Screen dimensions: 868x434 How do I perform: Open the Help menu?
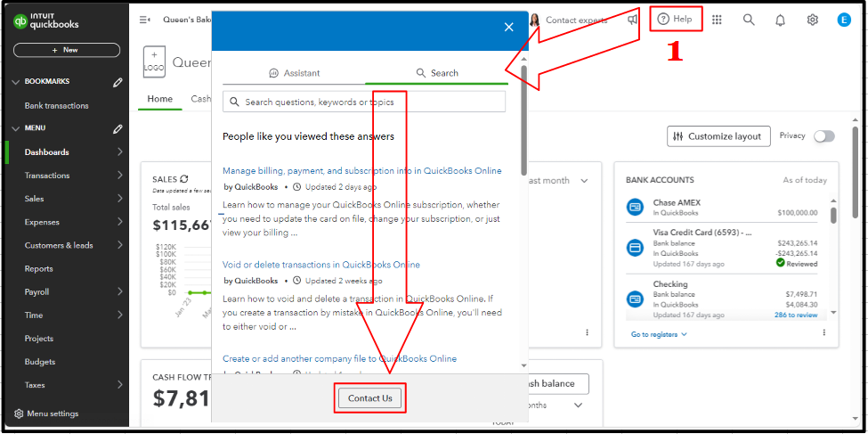tap(675, 19)
